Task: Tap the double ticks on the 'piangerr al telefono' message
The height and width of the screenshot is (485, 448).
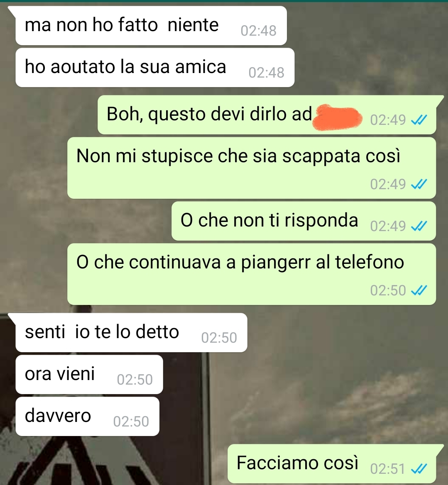Action: [x=419, y=290]
